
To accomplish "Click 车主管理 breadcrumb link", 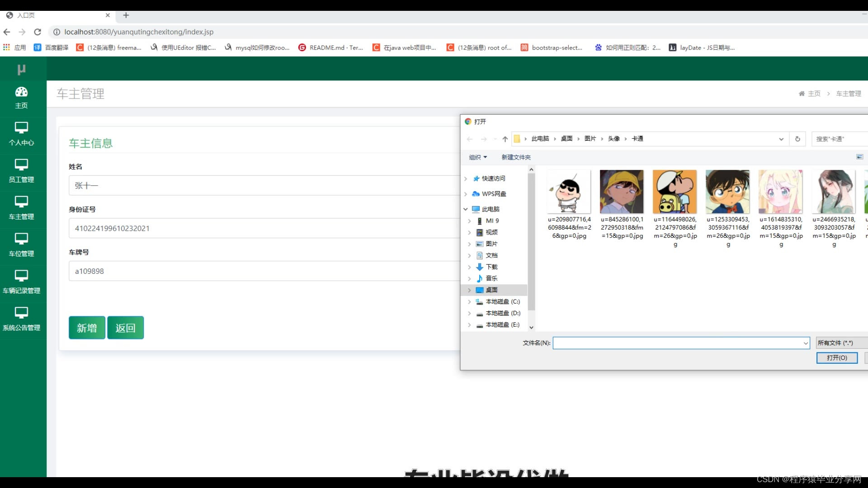I will (849, 94).
